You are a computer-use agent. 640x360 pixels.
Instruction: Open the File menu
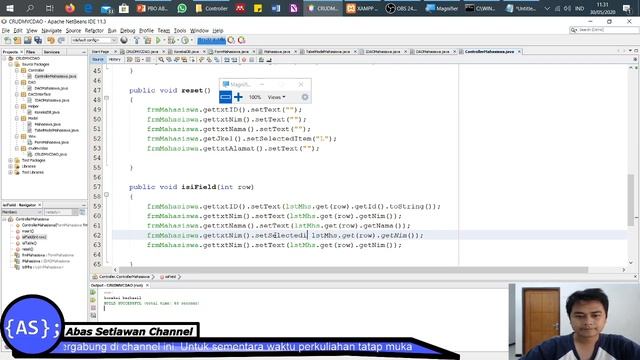pos(5,31)
